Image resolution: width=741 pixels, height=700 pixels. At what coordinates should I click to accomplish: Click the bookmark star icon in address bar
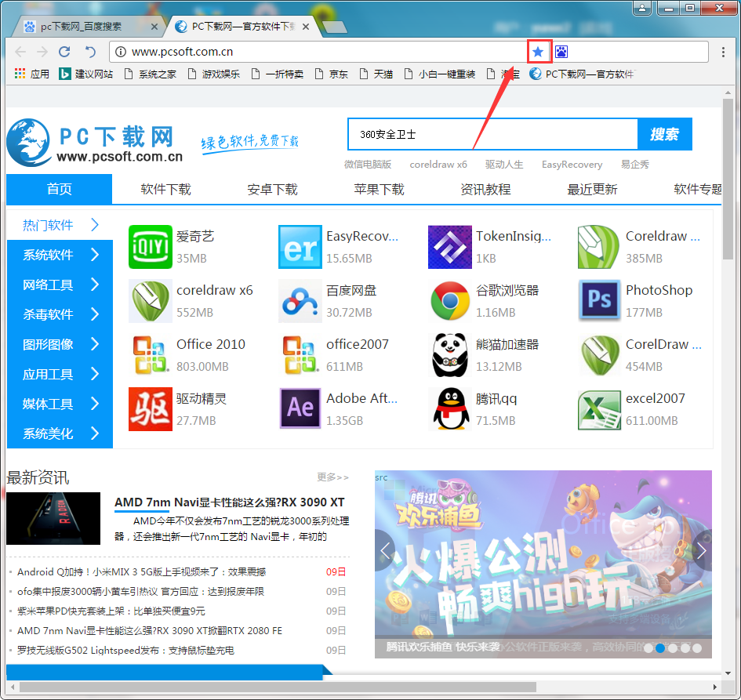[538, 52]
